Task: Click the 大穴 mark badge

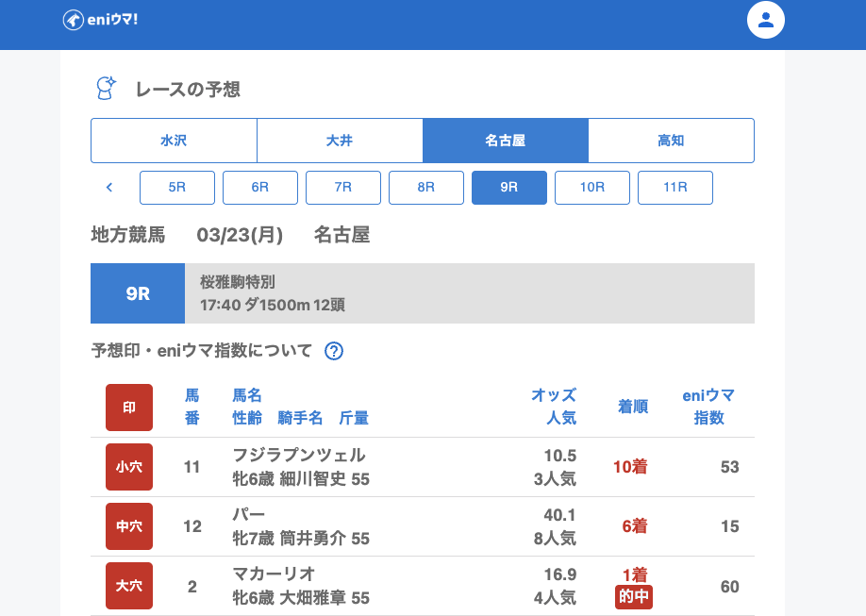Action: coord(129,586)
